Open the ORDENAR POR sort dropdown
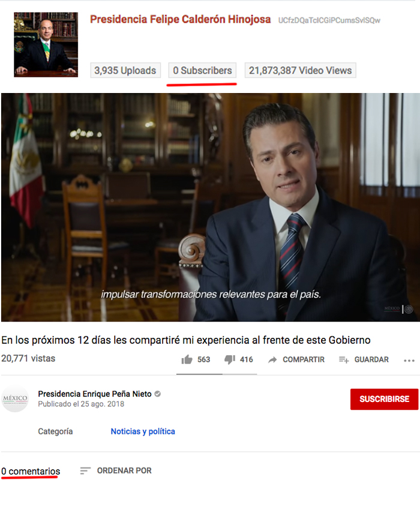Viewport: 420px width, 510px height. [x=116, y=471]
